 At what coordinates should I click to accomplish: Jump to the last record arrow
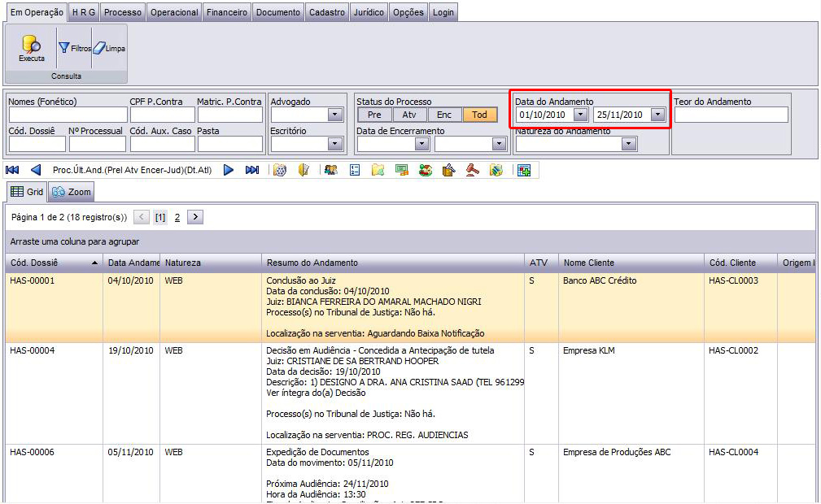(x=252, y=170)
